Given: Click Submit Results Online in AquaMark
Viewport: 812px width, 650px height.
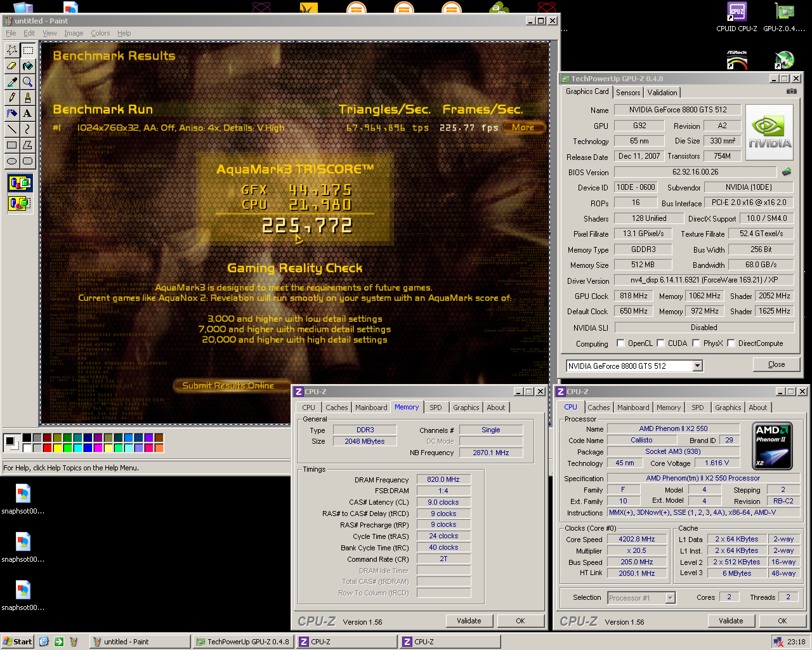Looking at the screenshot, I should (228, 385).
